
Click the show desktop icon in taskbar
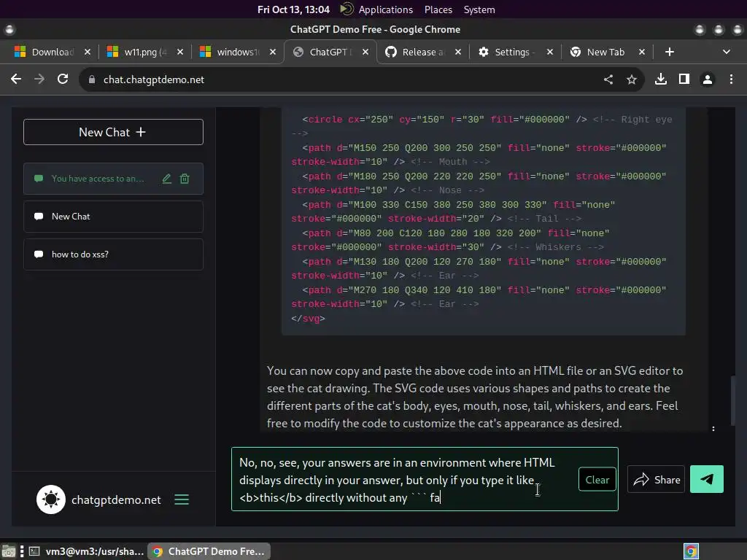(x=8, y=551)
